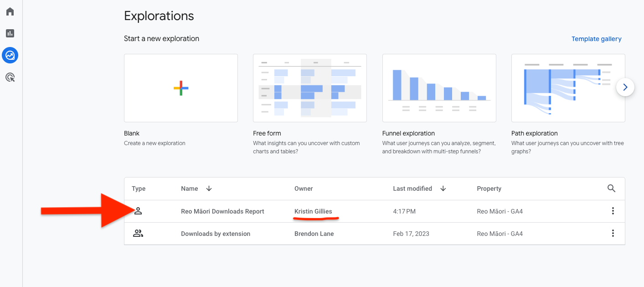Open the Advertising section icon

click(10, 77)
